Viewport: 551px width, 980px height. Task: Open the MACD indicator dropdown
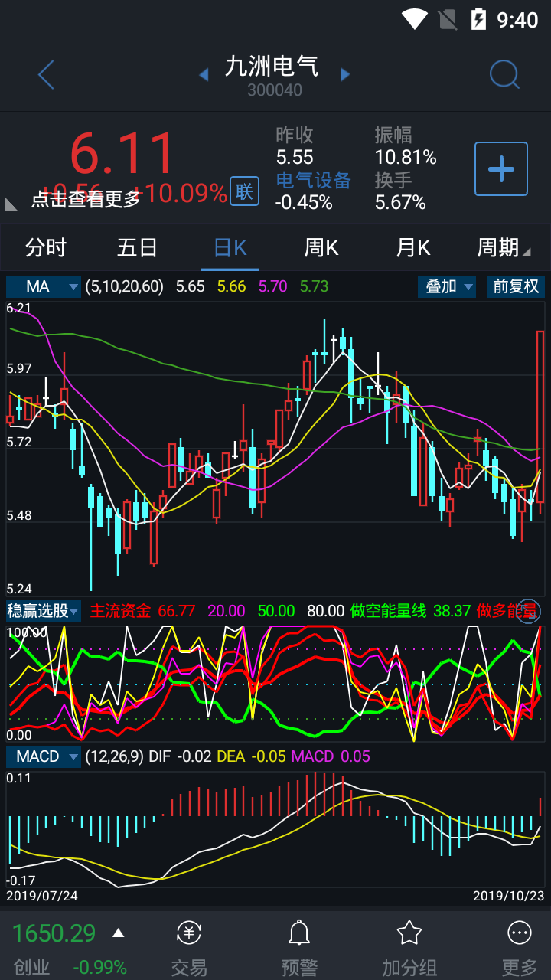coord(44,756)
